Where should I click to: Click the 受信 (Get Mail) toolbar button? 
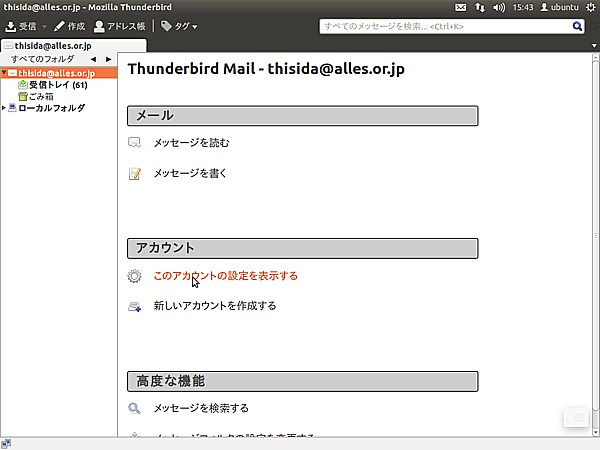click(x=21, y=26)
